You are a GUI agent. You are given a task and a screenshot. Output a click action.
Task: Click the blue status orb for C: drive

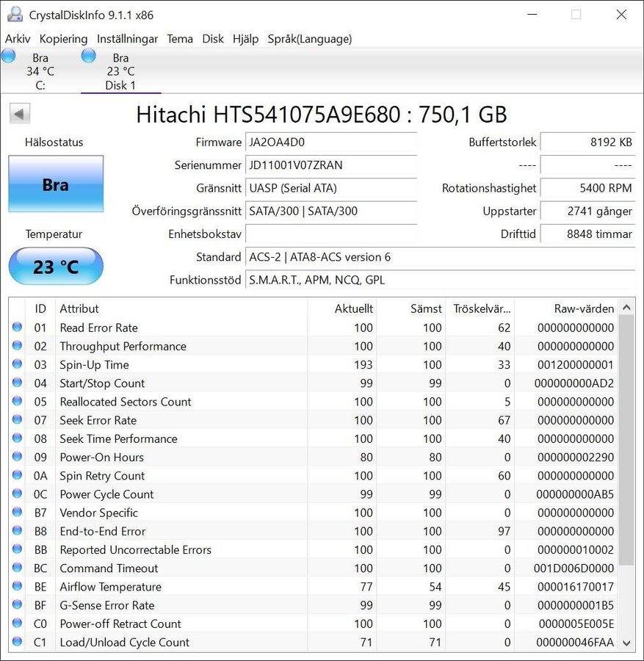[x=9, y=56]
